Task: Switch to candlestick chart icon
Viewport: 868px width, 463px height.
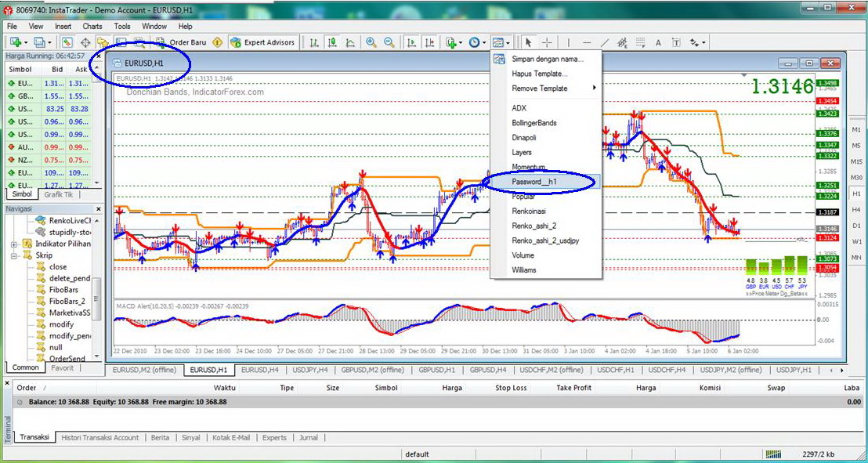Action: click(332, 42)
